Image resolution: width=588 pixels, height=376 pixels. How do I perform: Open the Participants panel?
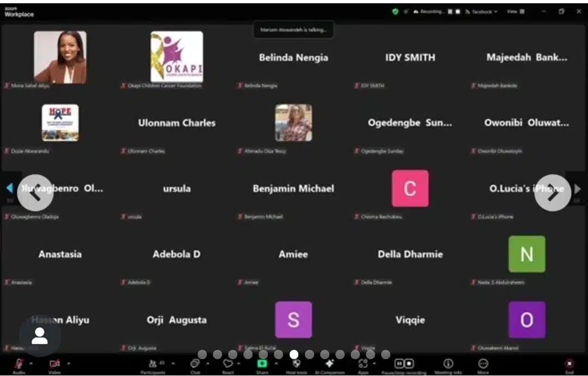click(x=153, y=363)
